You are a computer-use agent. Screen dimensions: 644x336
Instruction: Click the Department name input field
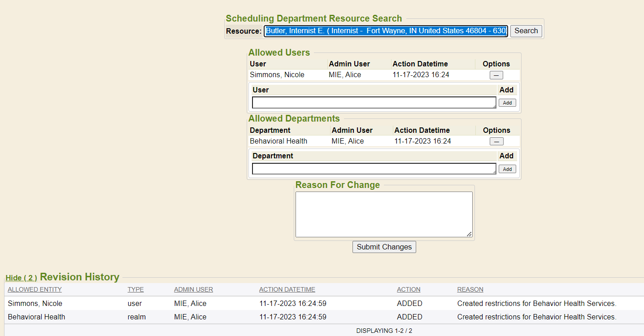click(374, 169)
